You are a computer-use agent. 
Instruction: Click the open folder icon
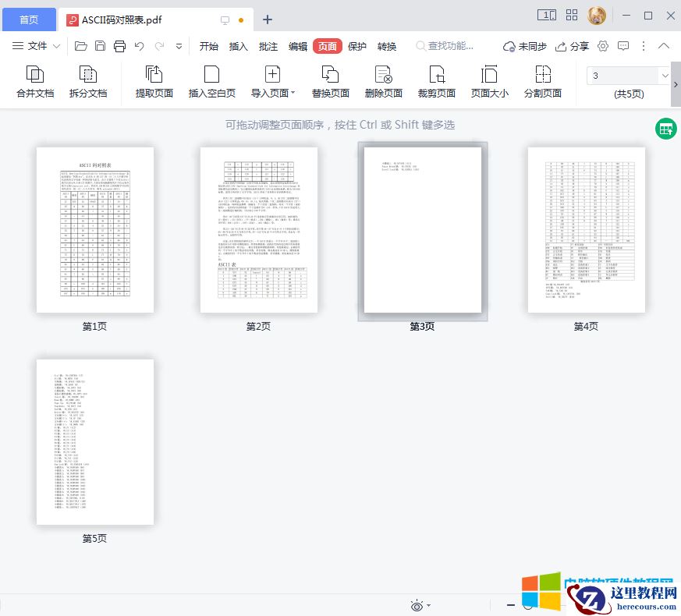(x=81, y=46)
